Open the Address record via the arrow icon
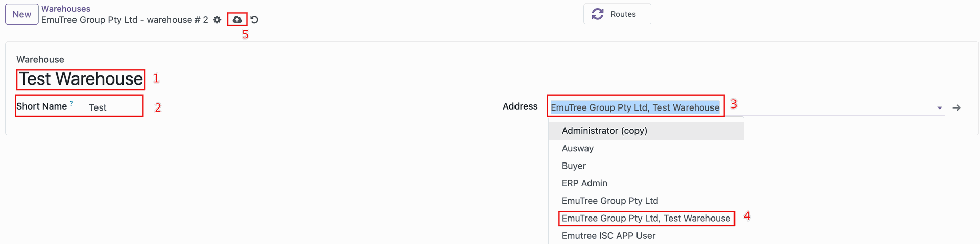Screen dimensions: 980x244 click(957, 108)
